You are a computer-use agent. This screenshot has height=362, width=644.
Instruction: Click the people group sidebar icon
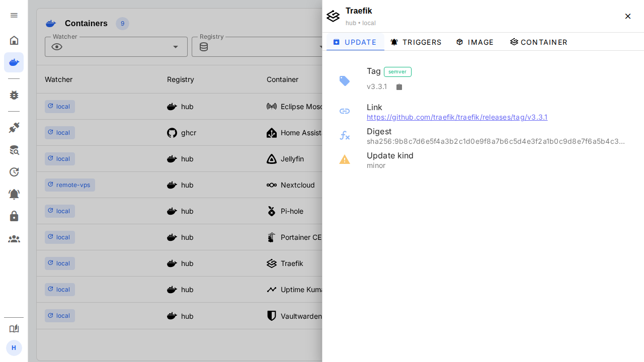coord(14,239)
